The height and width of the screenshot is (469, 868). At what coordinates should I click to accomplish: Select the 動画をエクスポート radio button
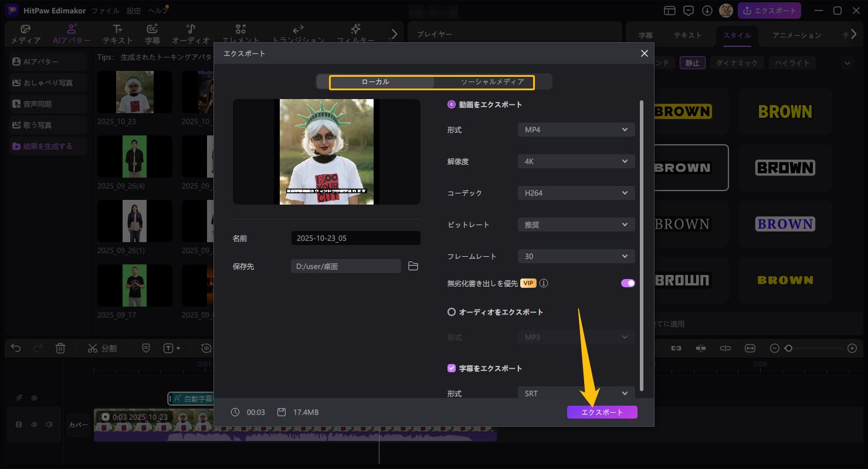[x=452, y=104]
